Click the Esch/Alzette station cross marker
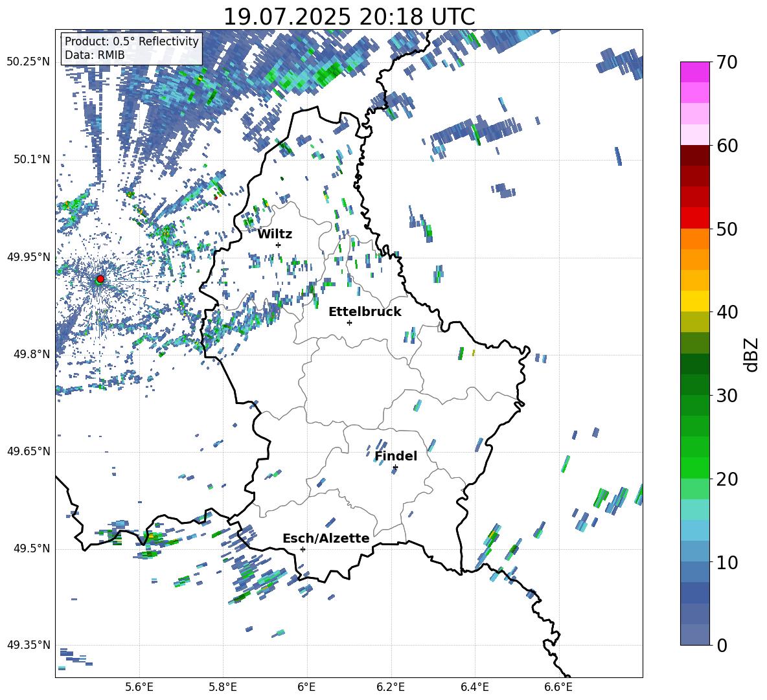Viewport: 767px width, 700px height. (x=303, y=549)
